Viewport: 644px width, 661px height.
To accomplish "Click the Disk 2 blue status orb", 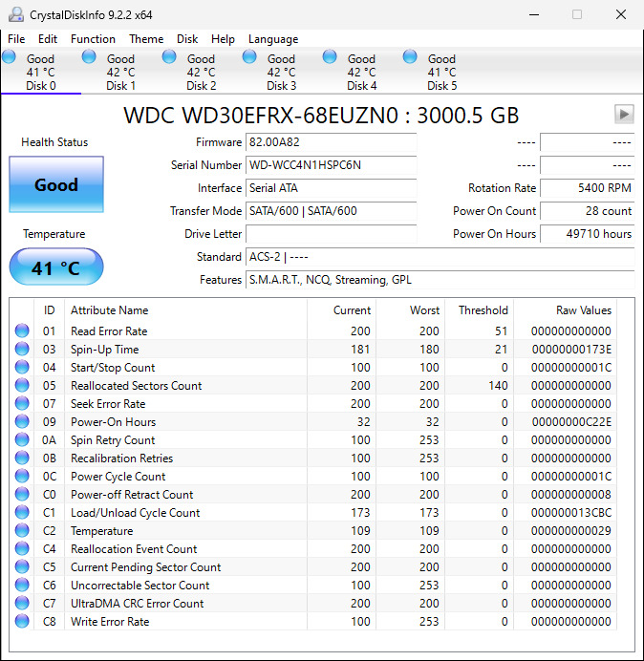I will (169, 56).
